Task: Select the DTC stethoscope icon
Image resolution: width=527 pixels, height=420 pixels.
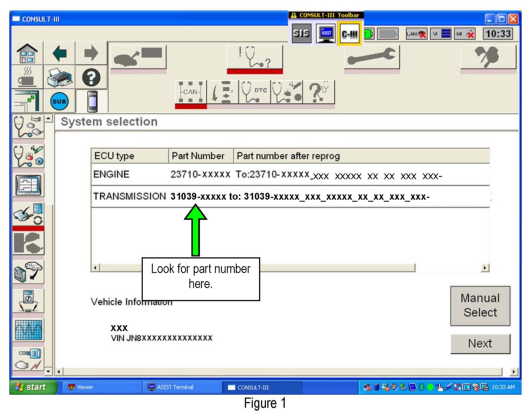Action: pos(254,92)
